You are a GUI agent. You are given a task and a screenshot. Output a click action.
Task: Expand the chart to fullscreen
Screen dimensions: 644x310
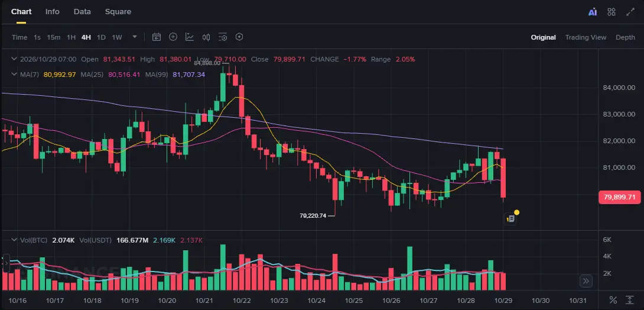(x=630, y=12)
